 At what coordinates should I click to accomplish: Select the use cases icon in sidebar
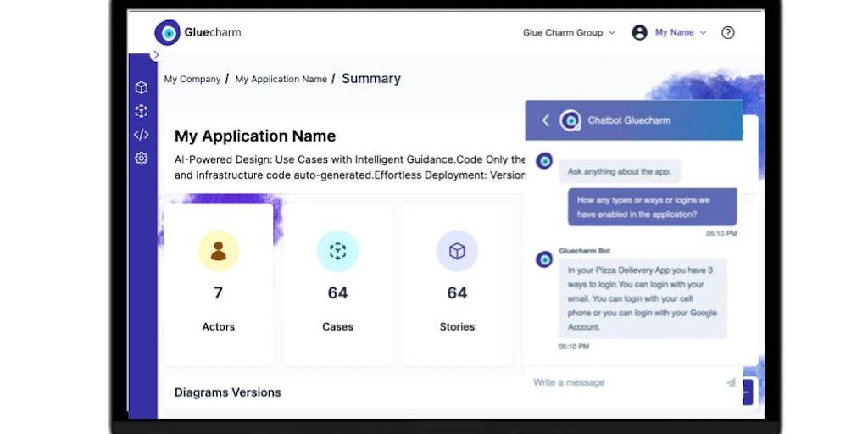click(142, 111)
